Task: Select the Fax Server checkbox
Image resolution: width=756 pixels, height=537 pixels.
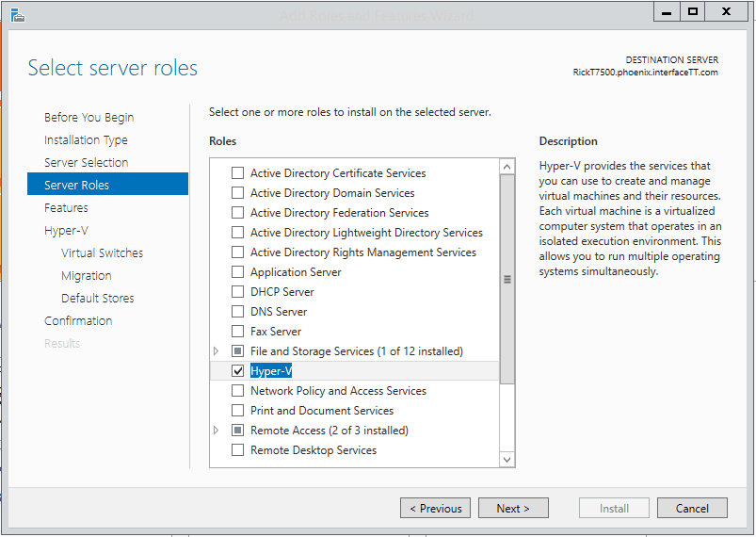Action: point(237,332)
